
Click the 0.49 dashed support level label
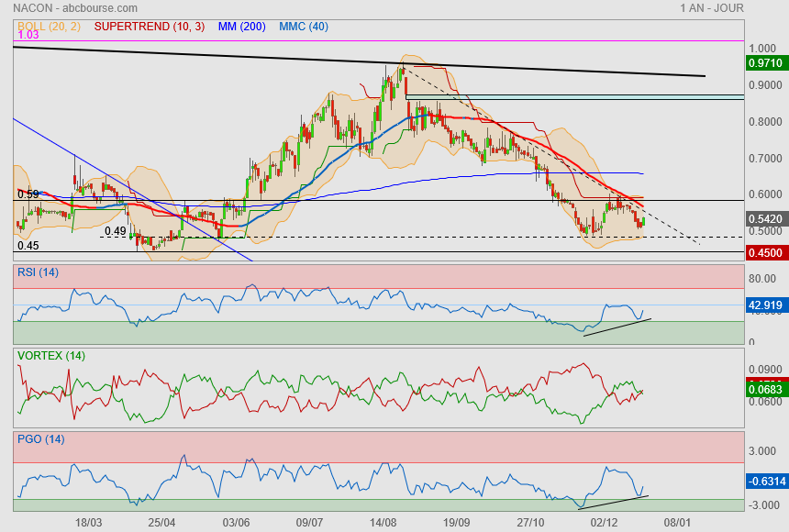click(115, 232)
